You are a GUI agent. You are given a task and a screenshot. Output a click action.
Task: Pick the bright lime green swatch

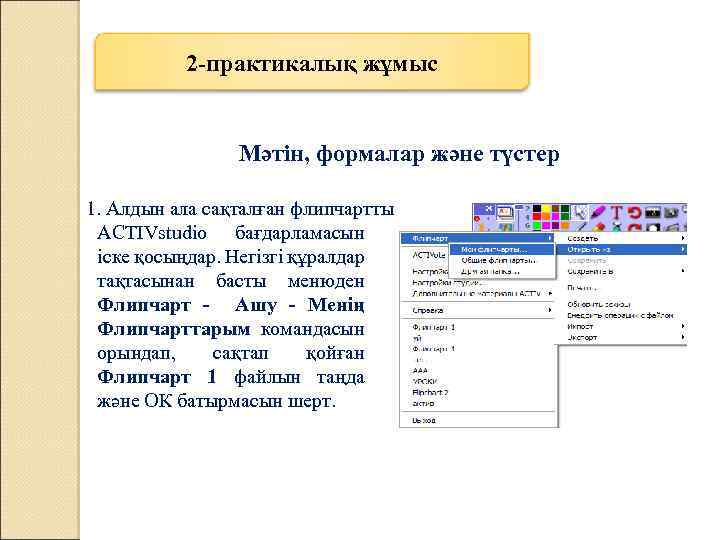(537, 225)
